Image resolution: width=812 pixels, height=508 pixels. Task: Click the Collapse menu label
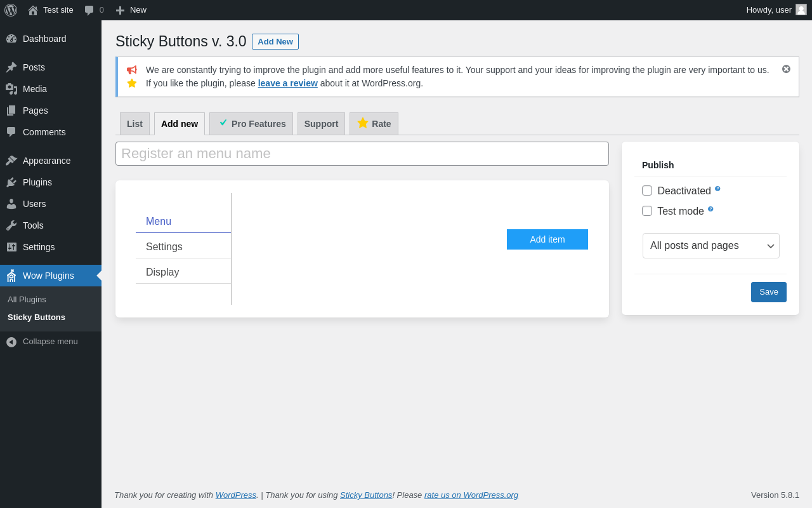click(50, 342)
